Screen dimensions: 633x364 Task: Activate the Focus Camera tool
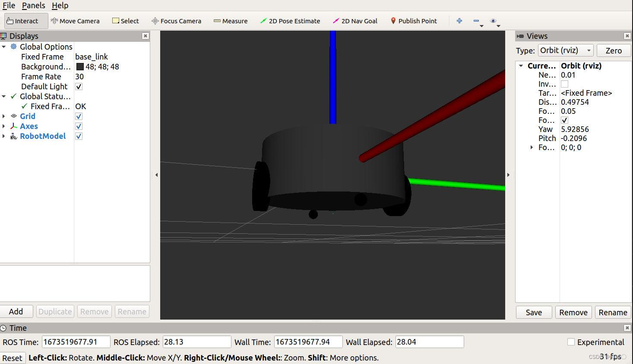click(x=176, y=21)
